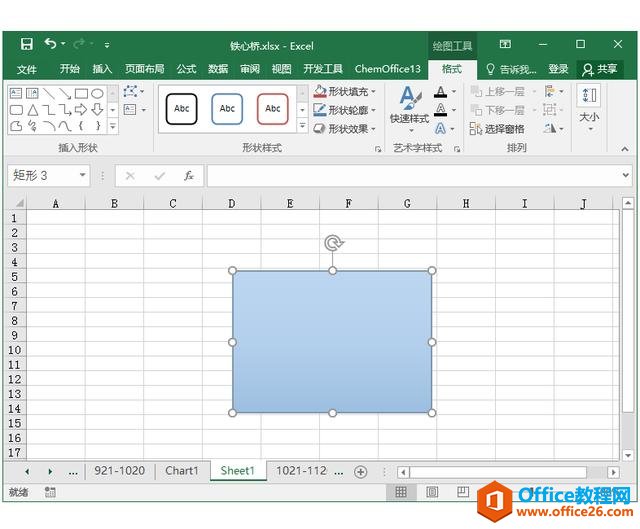Click the Selection Pane (选择窗格) button

coord(497,129)
